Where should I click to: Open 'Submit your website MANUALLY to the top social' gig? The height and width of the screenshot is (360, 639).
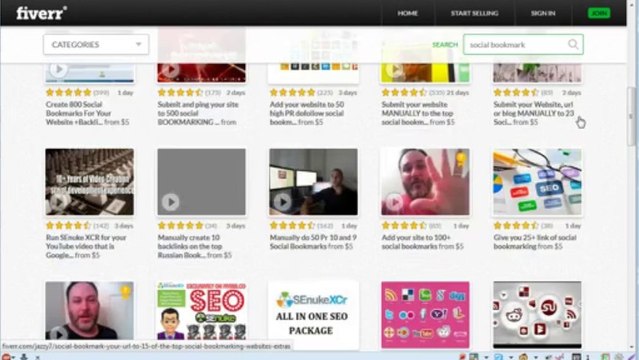[418, 113]
